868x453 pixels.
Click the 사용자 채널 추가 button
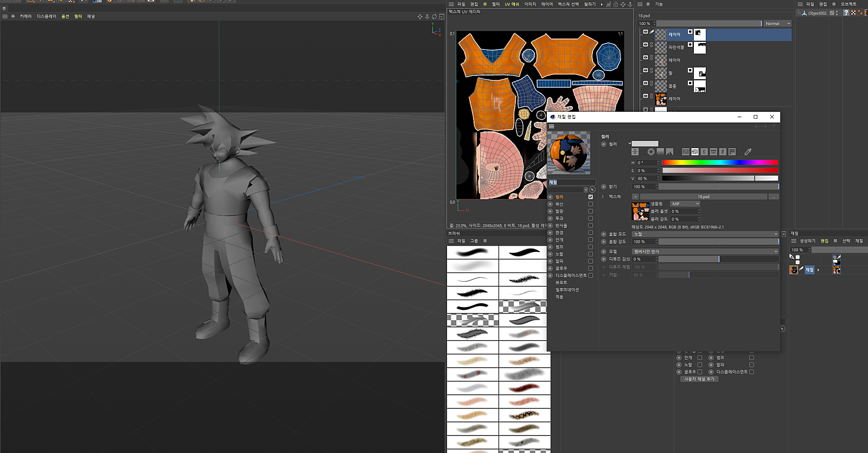coord(699,379)
